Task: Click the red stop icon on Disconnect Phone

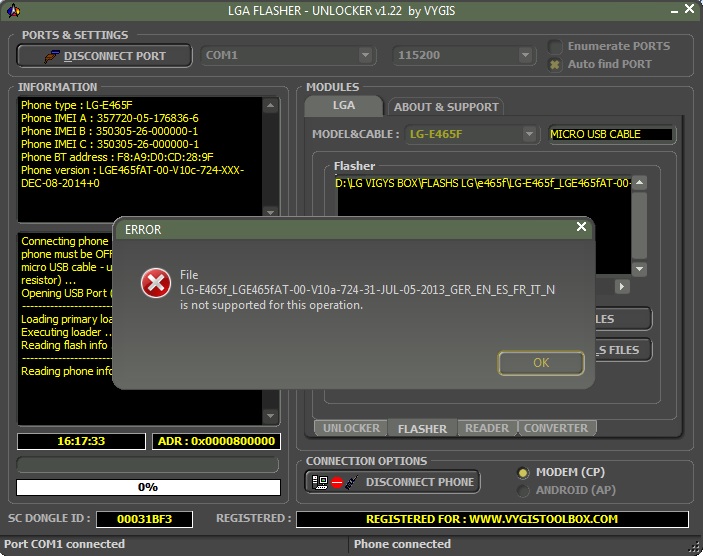Action: [x=337, y=483]
